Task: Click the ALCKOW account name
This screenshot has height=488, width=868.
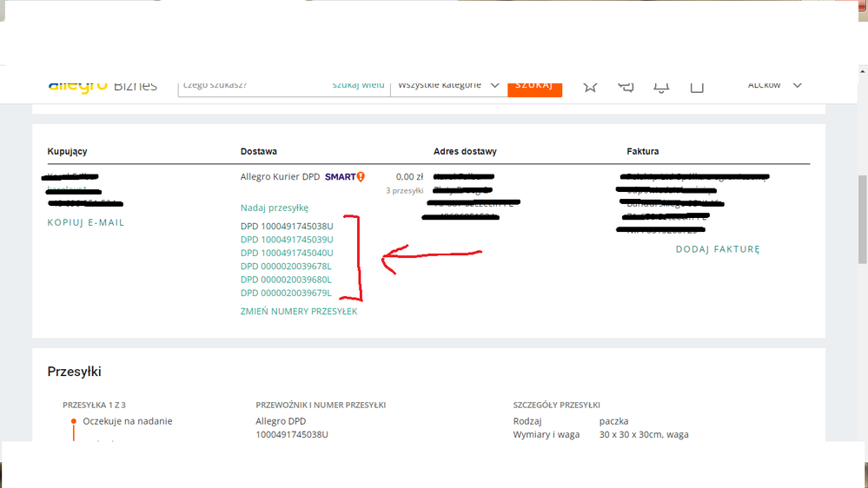Action: tap(764, 84)
